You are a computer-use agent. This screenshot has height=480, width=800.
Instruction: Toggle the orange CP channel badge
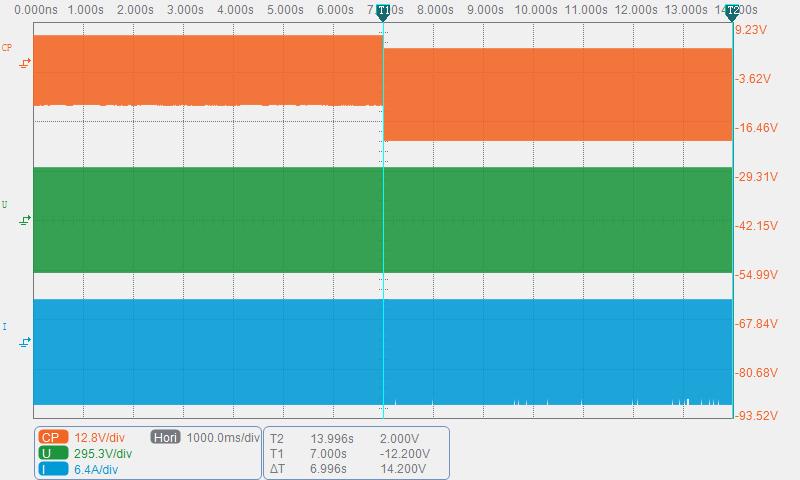click(53, 437)
